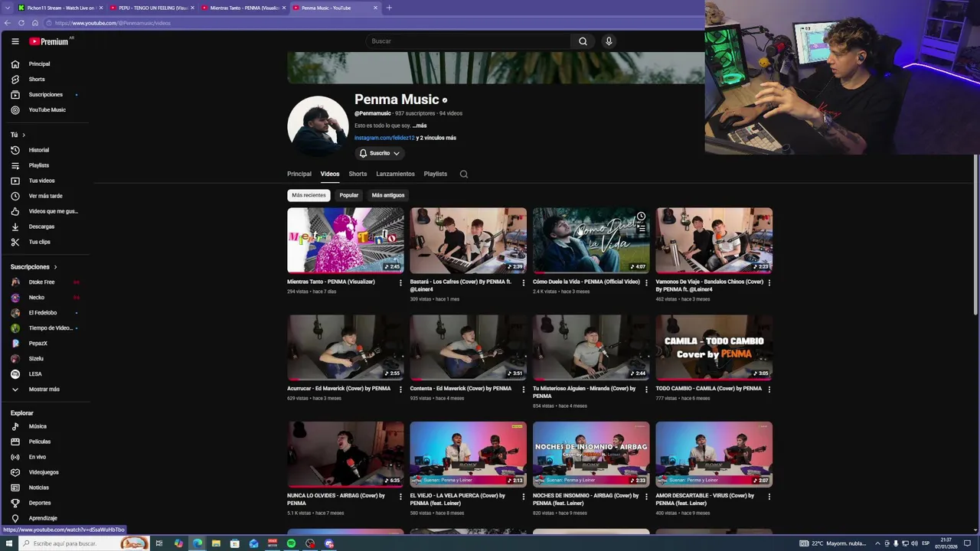This screenshot has width=980, height=551.
Task: Switch to the Lanzamientos tab
Action: click(x=395, y=174)
